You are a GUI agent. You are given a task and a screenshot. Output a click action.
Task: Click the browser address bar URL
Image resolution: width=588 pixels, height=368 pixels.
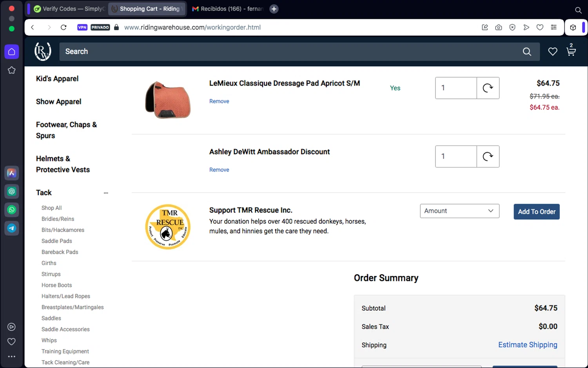192,27
